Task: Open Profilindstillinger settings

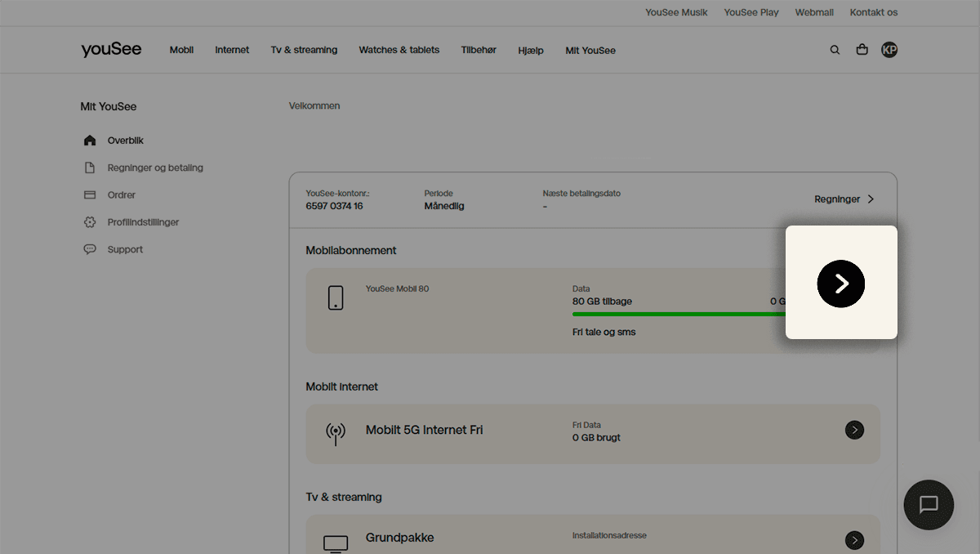Action: click(x=143, y=222)
